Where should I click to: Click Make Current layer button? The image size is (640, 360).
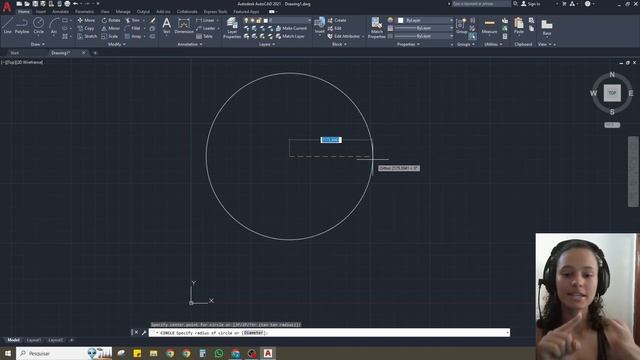point(291,28)
